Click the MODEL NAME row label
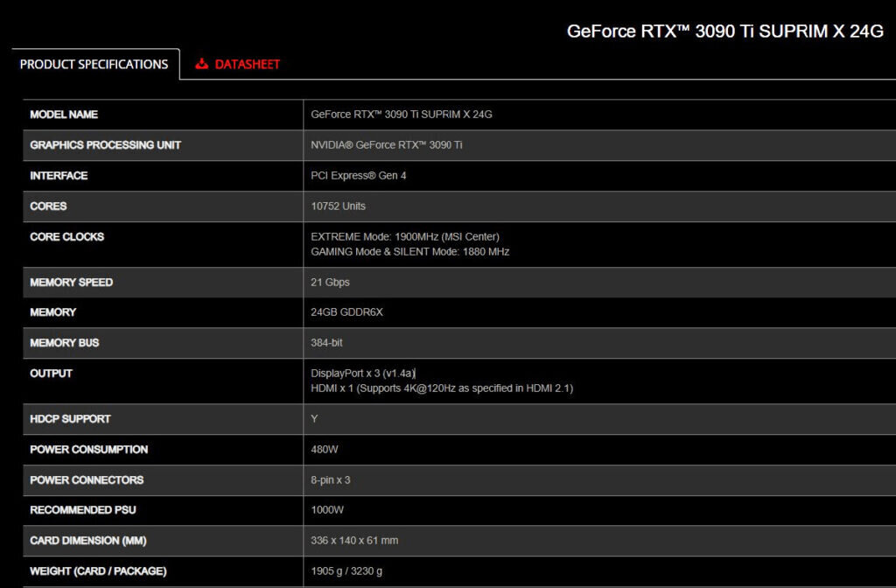This screenshot has height=588, width=896. [x=64, y=115]
